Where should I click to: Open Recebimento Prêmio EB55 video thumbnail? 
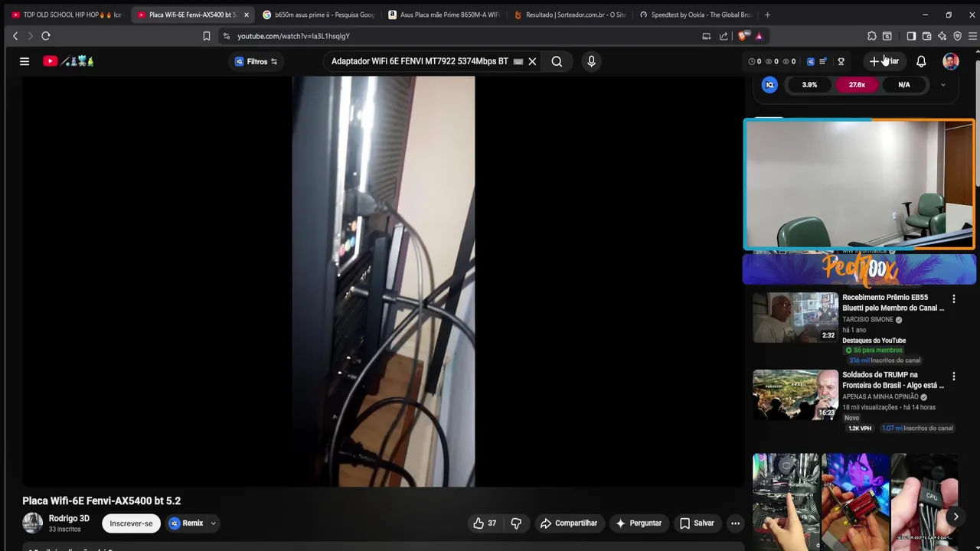[795, 317]
